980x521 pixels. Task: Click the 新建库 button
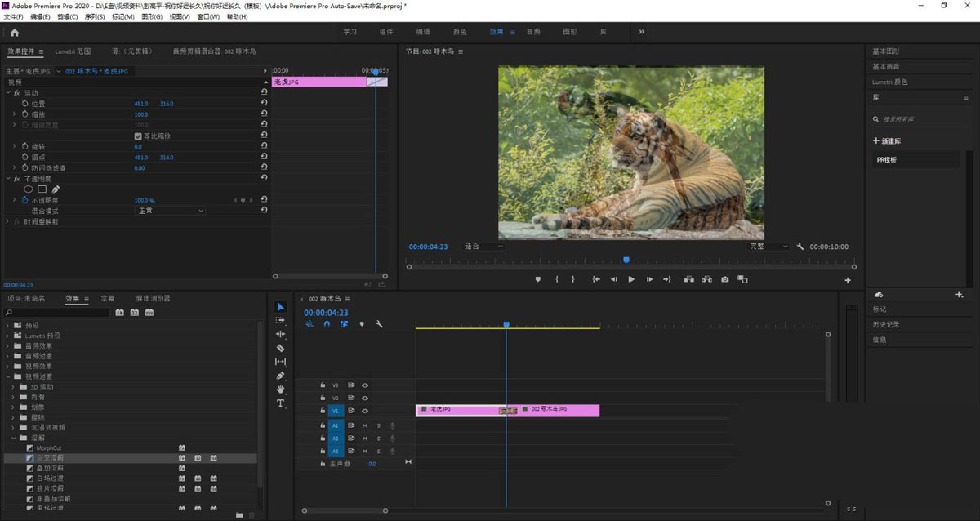coord(887,141)
